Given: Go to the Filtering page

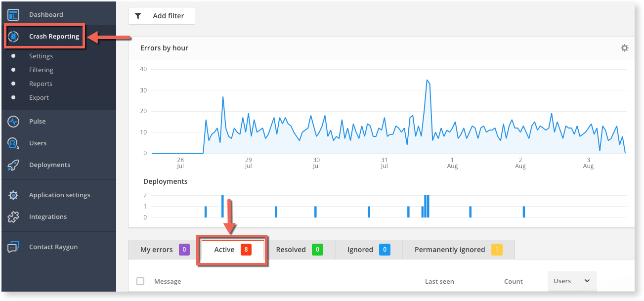Looking at the screenshot, I should (41, 70).
